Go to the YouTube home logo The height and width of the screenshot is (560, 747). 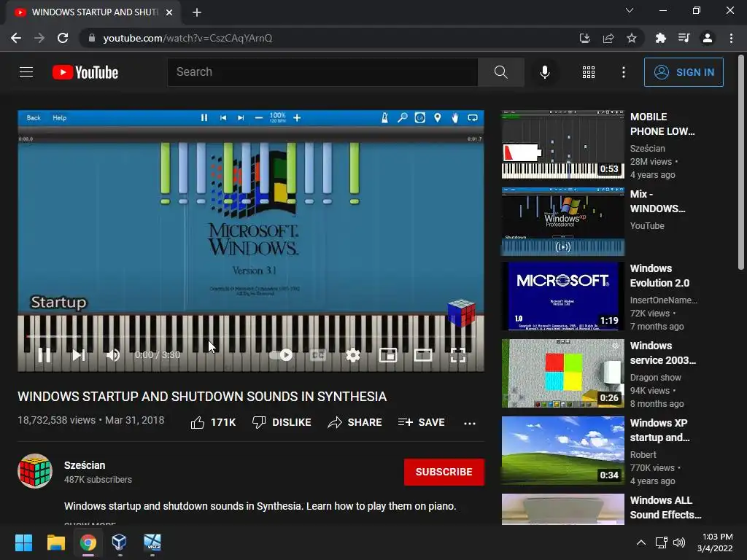click(85, 72)
